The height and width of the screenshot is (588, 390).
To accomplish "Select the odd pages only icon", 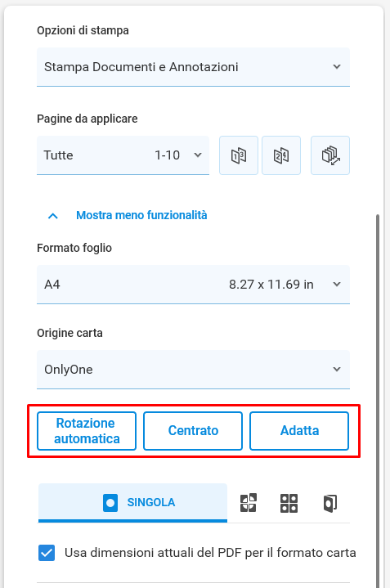I will click(239, 155).
